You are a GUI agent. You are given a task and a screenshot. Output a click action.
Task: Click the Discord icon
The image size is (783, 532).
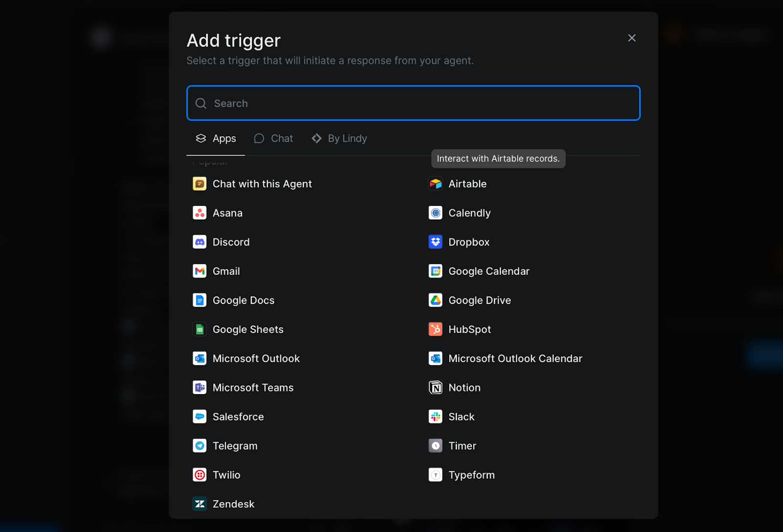199,242
